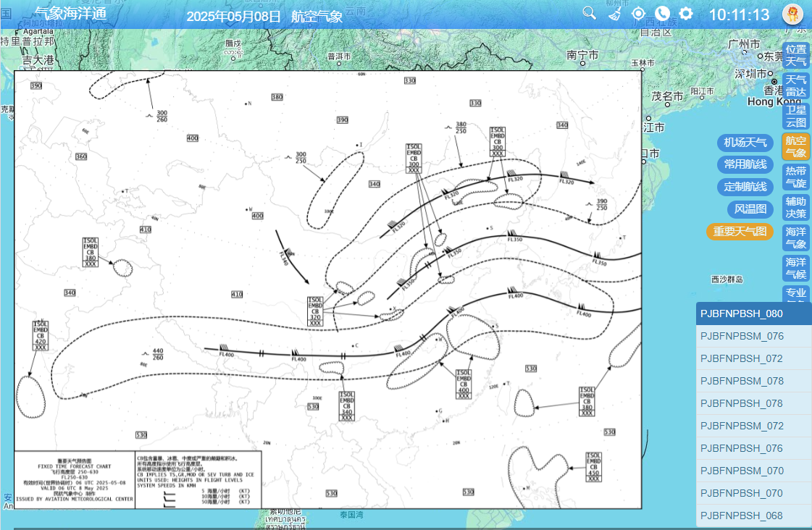
Task: Click the 普洱市 city label on map
Action: tap(339, 56)
